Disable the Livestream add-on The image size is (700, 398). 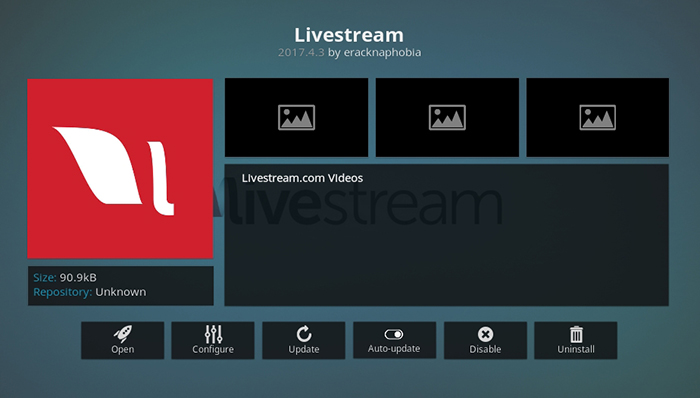(485, 340)
